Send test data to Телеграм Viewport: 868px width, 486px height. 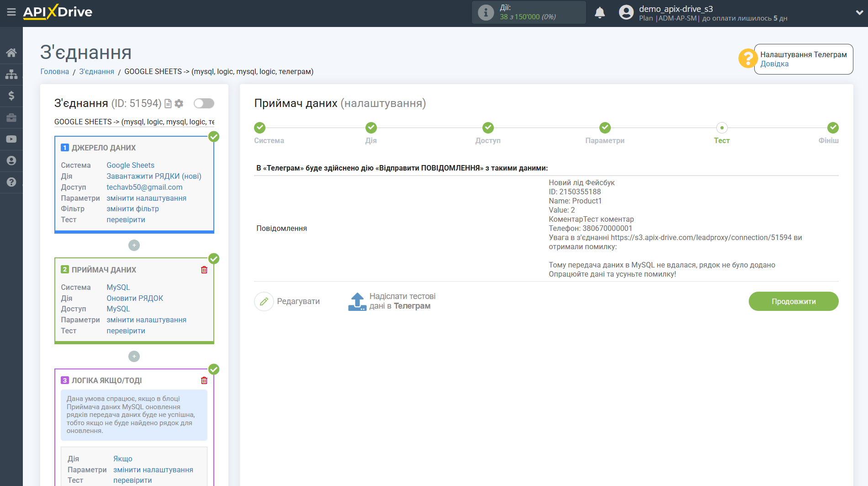[392, 301]
